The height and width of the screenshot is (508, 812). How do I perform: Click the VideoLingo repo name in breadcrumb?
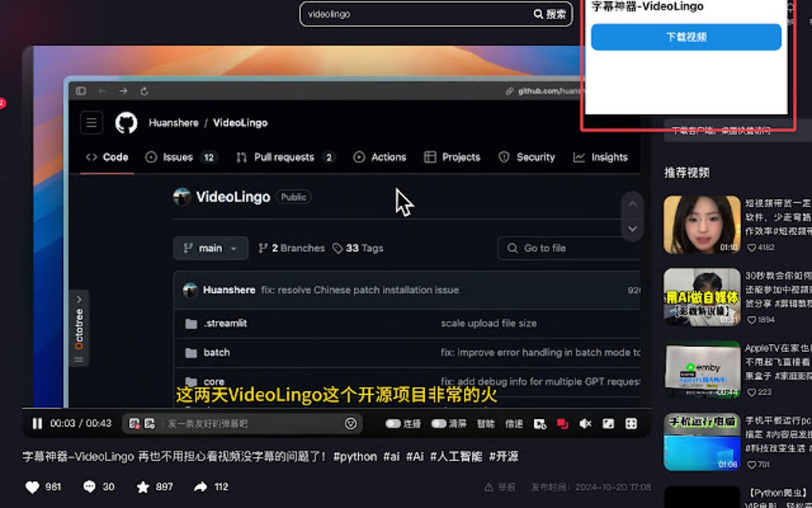coord(240,123)
